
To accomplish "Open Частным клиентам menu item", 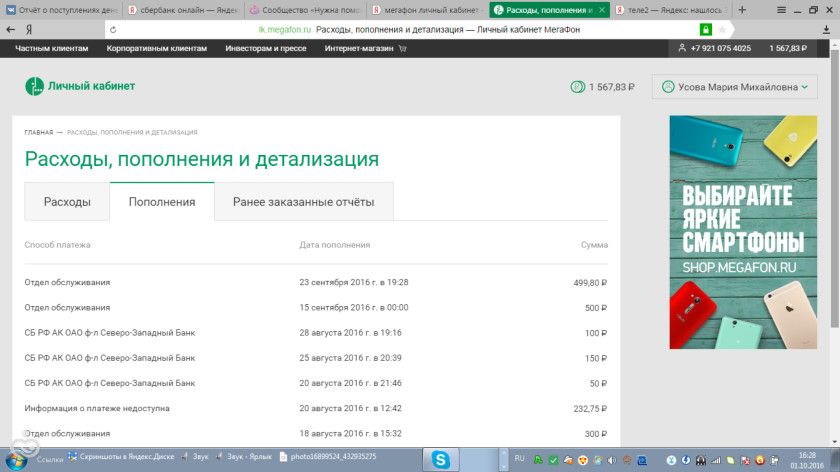I will point(51,48).
